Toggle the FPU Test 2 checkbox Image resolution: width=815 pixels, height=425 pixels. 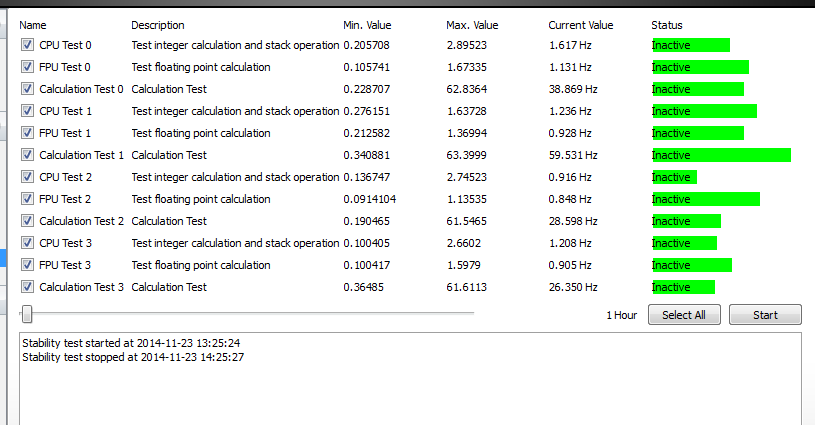pyautogui.click(x=27, y=199)
